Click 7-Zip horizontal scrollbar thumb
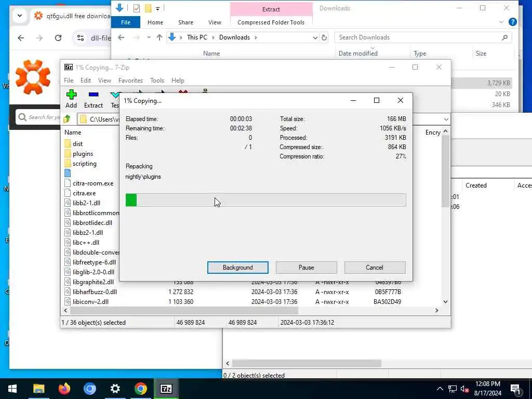The image size is (532, 399). point(184,311)
